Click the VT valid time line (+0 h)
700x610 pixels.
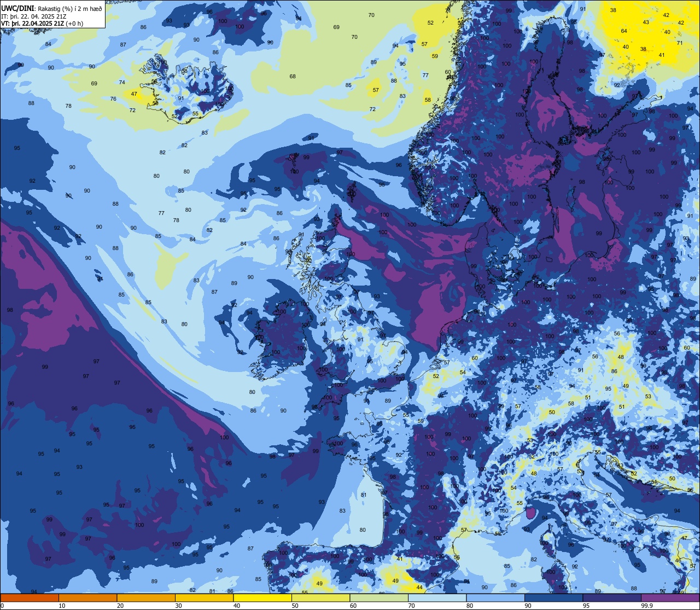tap(42, 24)
